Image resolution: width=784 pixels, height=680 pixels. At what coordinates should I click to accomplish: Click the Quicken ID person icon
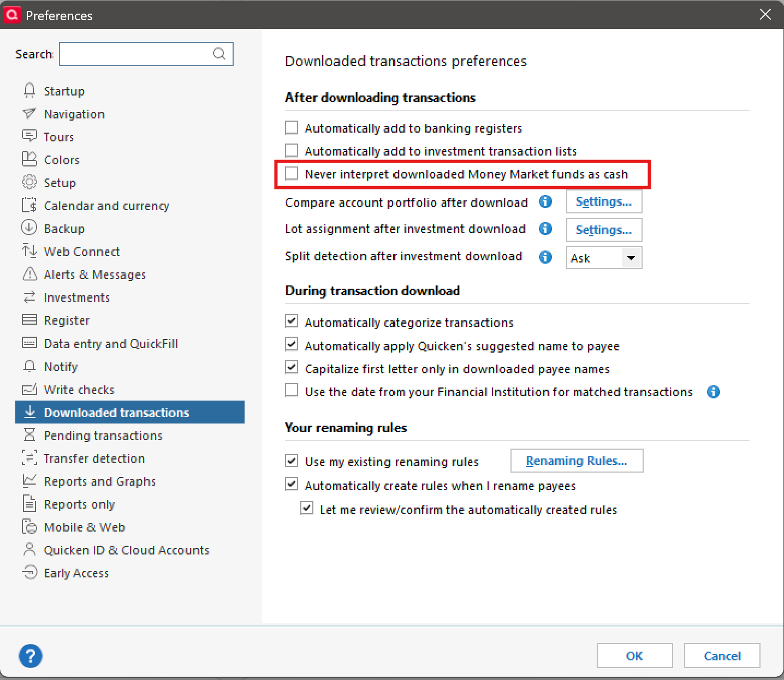point(29,550)
